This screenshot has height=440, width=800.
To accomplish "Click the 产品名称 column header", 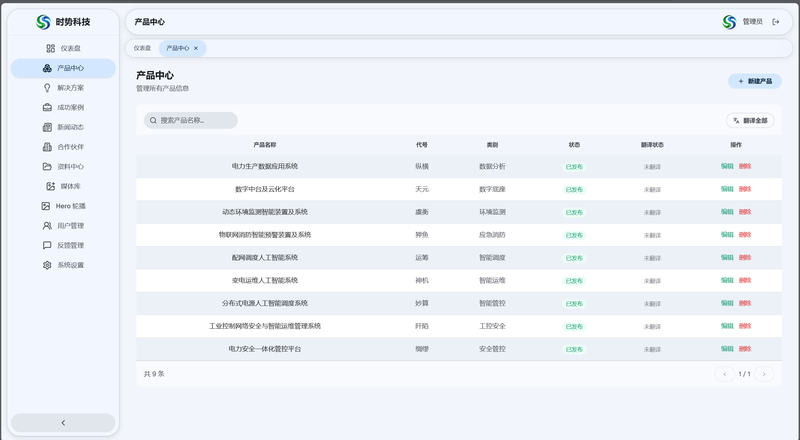I will (x=265, y=145).
